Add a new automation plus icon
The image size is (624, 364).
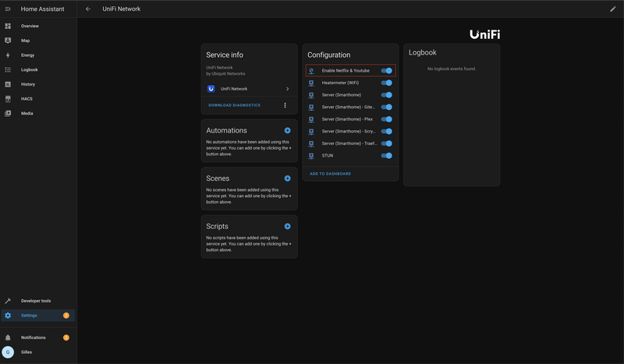pos(287,130)
